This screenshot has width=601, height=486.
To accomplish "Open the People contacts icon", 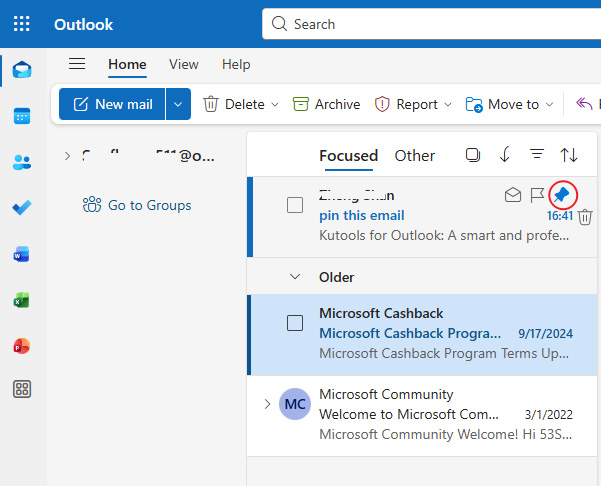I will click(x=22, y=162).
